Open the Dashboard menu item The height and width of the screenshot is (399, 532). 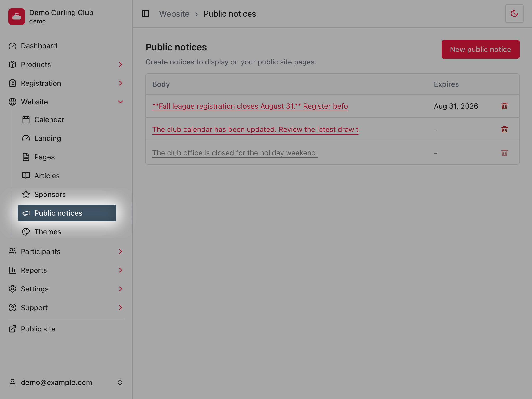click(x=66, y=46)
